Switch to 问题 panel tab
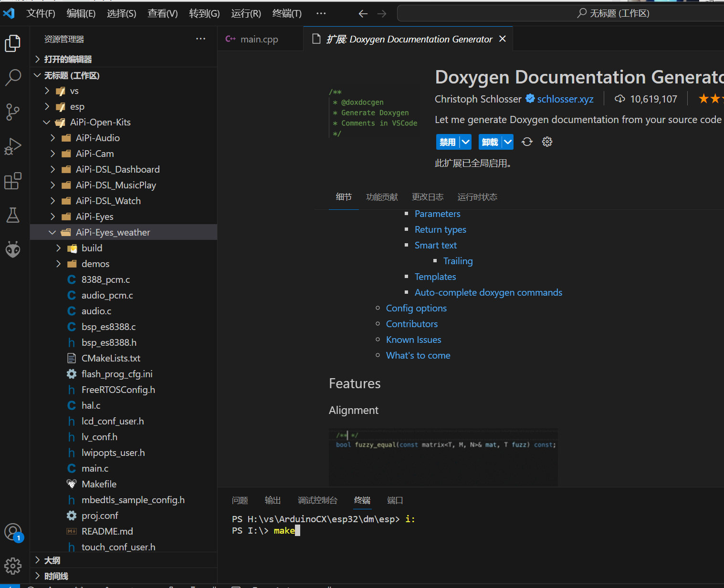 coord(240,500)
